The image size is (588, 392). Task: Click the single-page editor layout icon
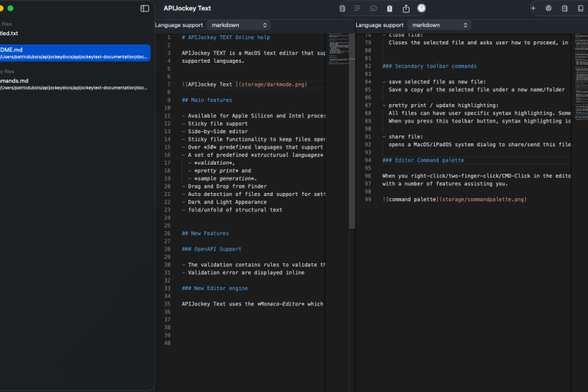pos(564,8)
